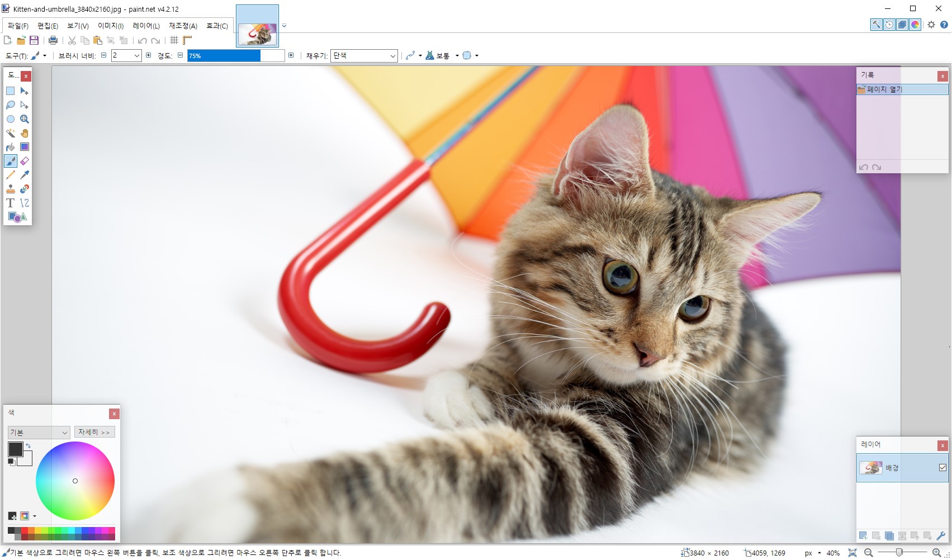Select the 페이지 열기 history entry
The width and height of the screenshot is (952, 560).
point(902,89)
